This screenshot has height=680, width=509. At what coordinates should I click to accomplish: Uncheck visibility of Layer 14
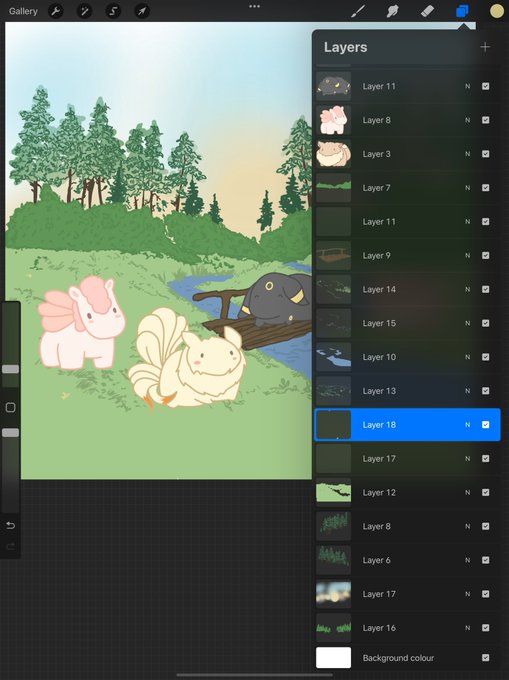pyautogui.click(x=486, y=289)
